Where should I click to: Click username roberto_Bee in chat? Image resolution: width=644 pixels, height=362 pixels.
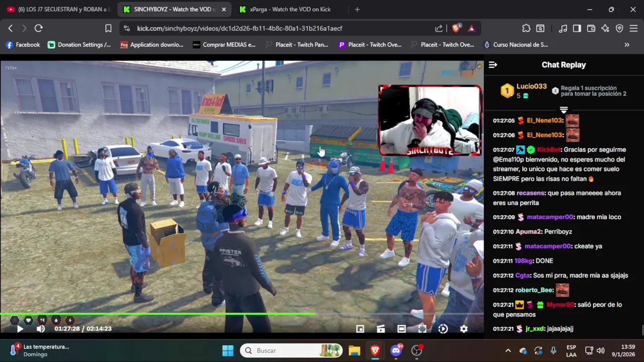(x=534, y=290)
